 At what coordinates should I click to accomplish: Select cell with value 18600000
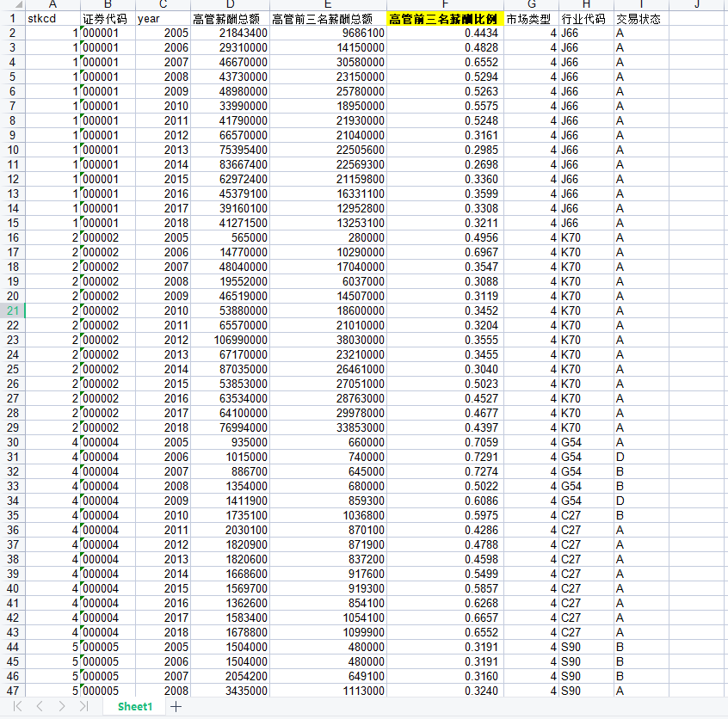pos(328,310)
